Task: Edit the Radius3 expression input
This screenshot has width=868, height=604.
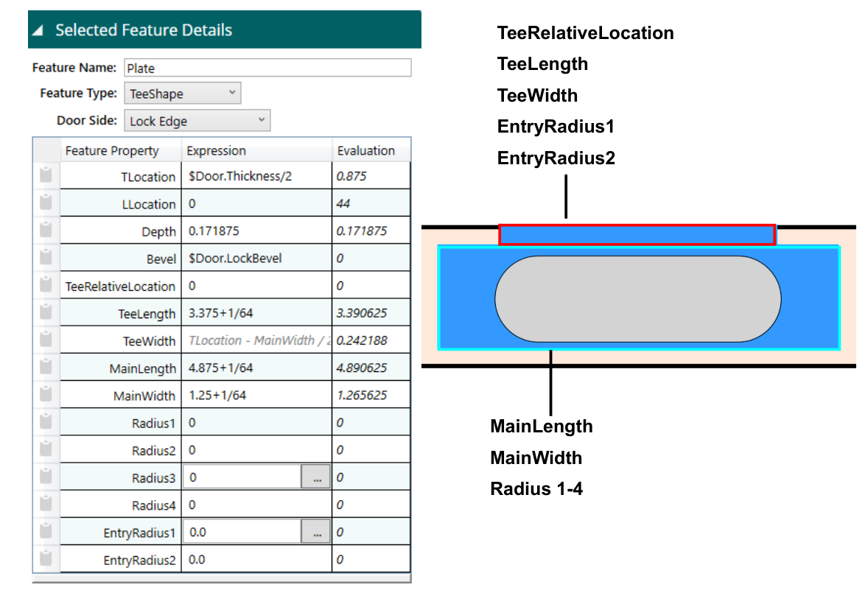Action: (242, 477)
